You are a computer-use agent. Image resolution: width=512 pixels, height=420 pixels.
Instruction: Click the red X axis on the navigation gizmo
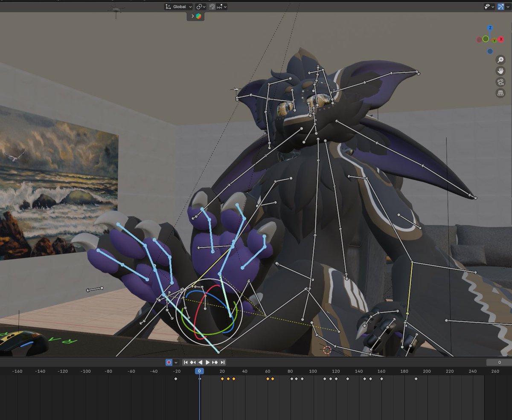(501, 40)
